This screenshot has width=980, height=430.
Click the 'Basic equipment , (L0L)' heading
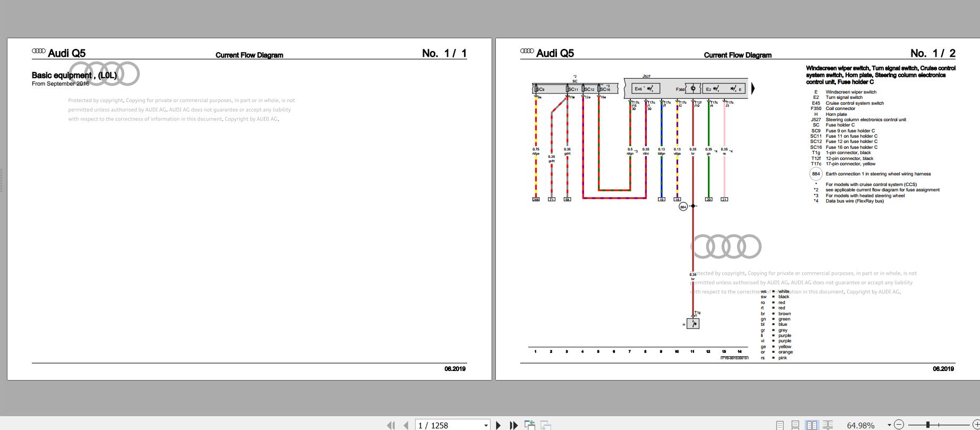(x=74, y=75)
